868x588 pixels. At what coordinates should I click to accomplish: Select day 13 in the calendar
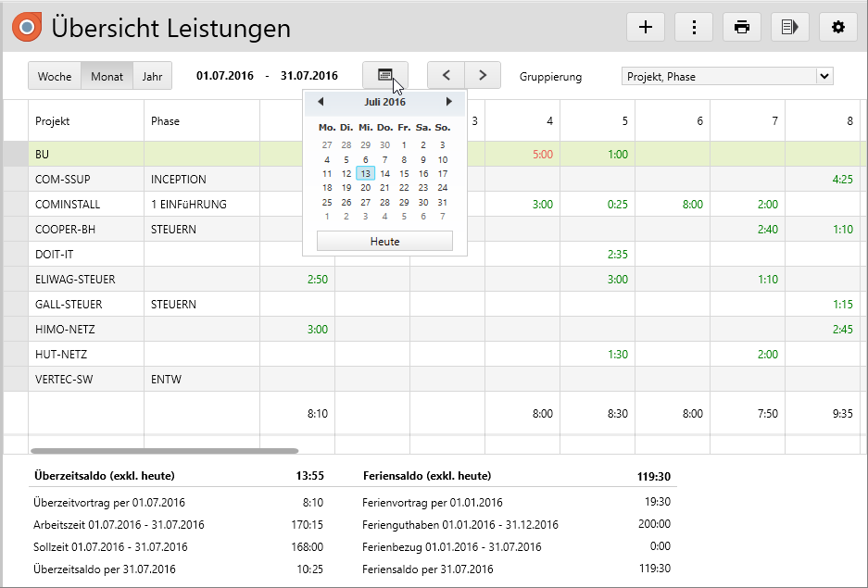click(x=365, y=173)
